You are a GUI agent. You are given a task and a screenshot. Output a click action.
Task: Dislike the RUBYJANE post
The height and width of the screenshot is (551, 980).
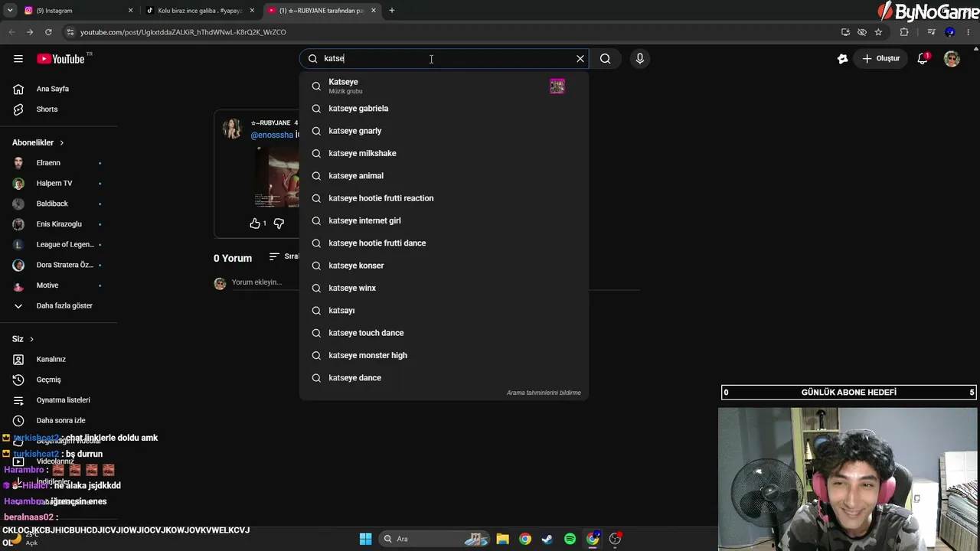coord(279,223)
